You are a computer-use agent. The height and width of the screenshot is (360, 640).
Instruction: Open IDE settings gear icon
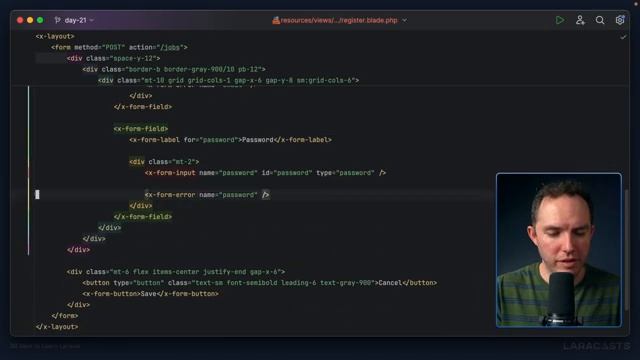click(620, 20)
